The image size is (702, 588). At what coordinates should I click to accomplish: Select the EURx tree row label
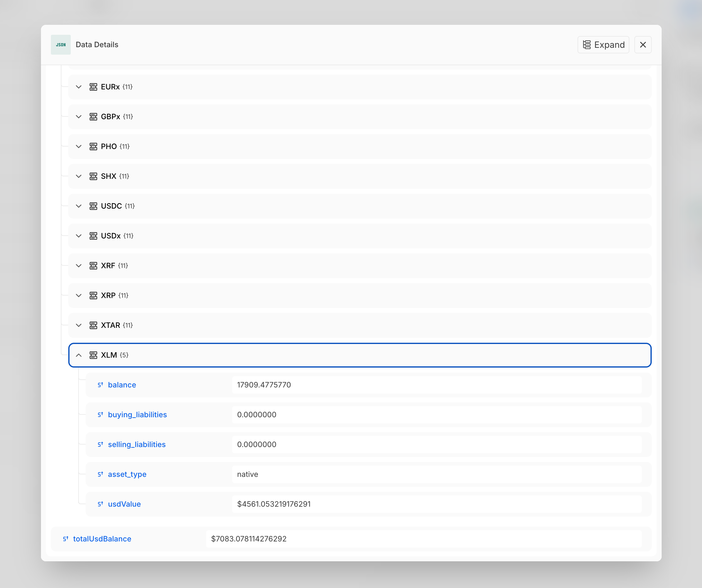point(110,87)
